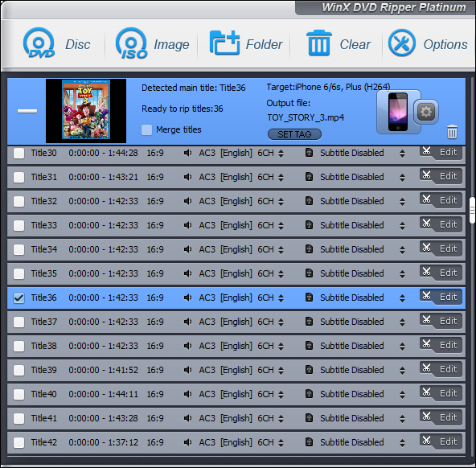Image resolution: width=476 pixels, height=468 pixels.
Task: Click Edit button for Title39
Action: 441,369
